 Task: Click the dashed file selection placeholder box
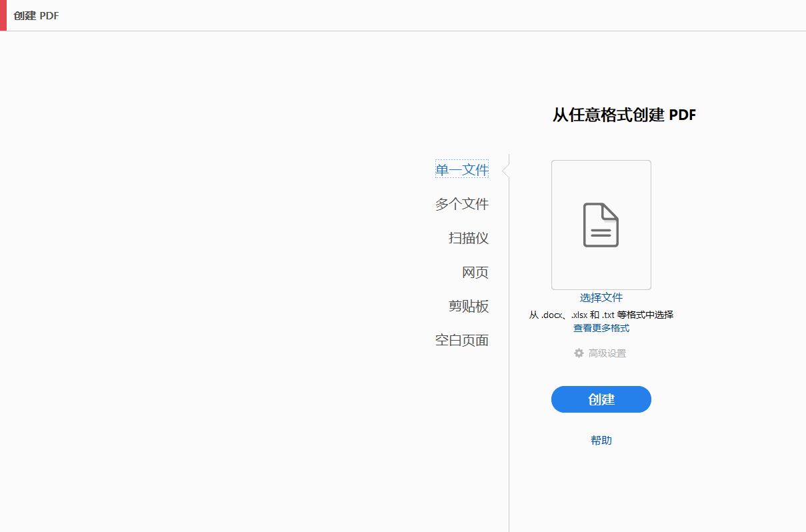coord(601,224)
